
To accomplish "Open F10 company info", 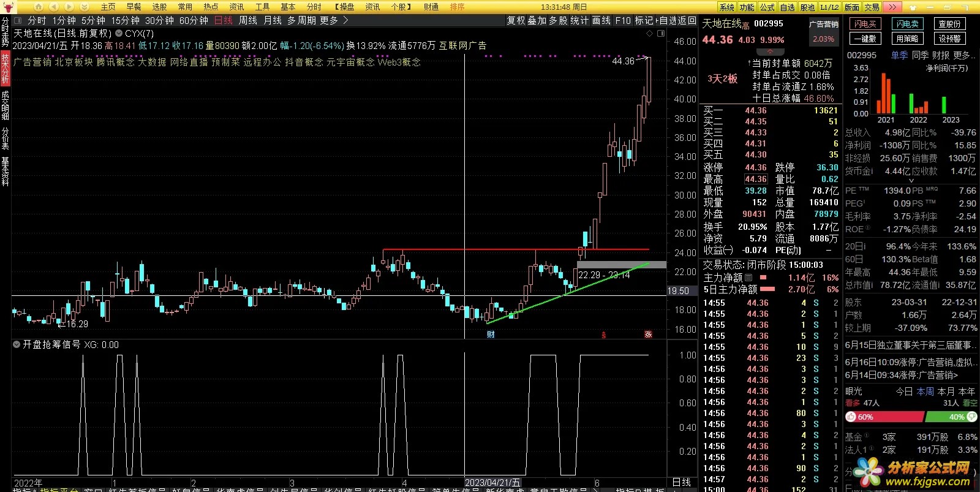I will [x=623, y=20].
